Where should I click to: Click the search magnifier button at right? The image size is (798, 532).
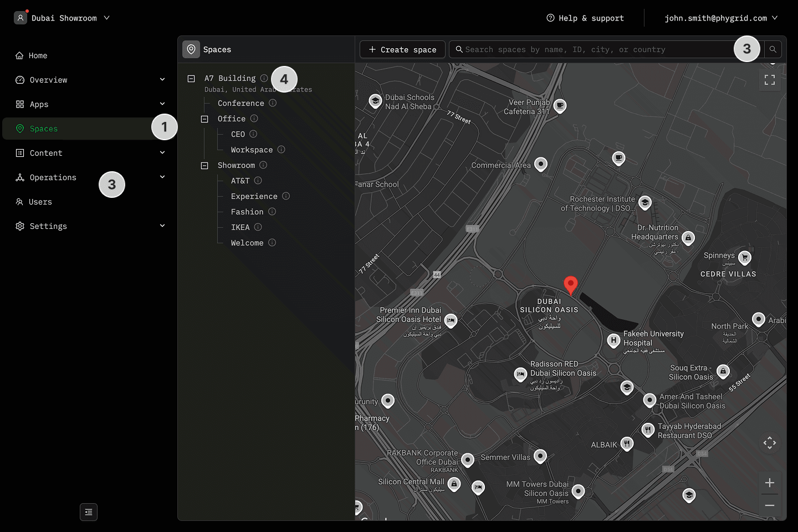(x=773, y=49)
